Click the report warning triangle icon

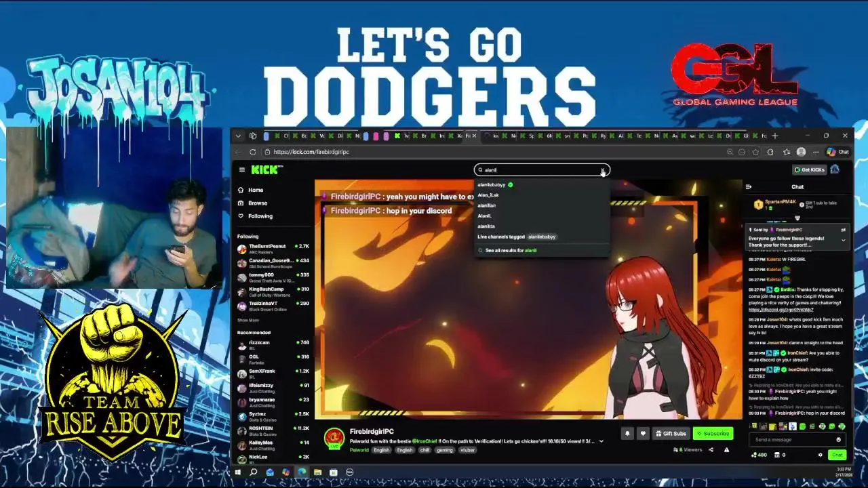pos(726,450)
